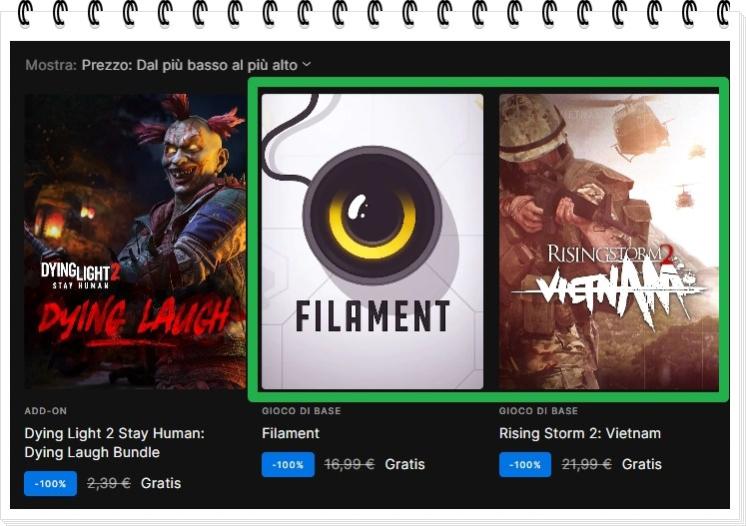Open the Dying Laugh cover art thumbnail
The width and height of the screenshot is (746, 526).
click(135, 241)
